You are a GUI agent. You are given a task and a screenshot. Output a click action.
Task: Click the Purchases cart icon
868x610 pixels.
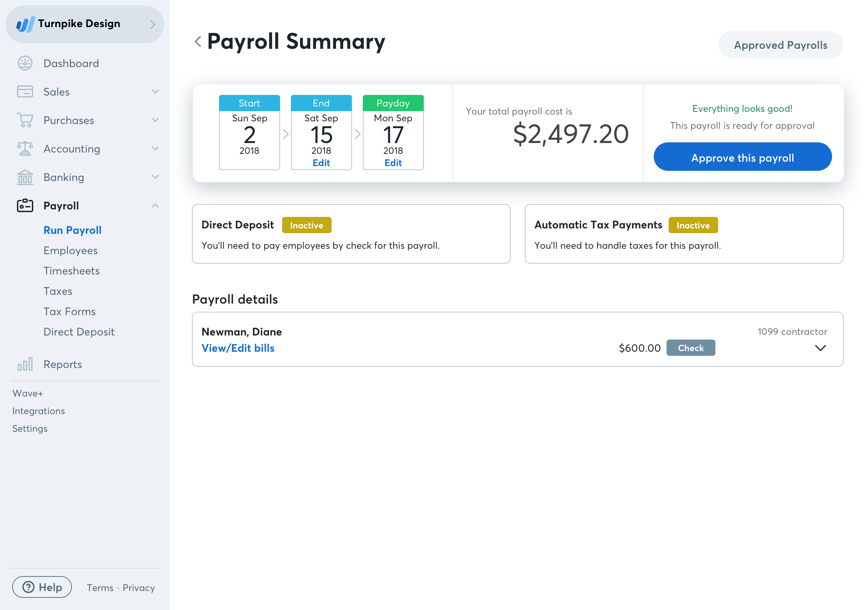(25, 120)
